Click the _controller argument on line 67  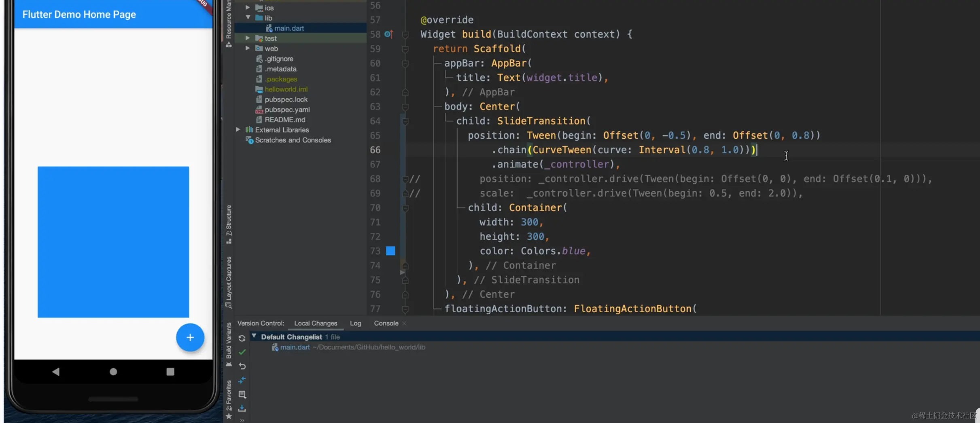(576, 164)
